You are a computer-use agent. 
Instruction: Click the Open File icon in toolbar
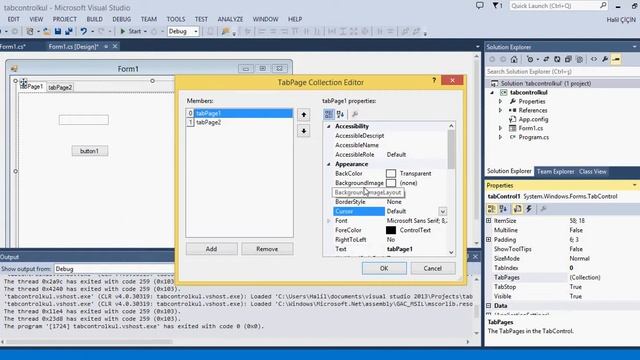[47, 31]
